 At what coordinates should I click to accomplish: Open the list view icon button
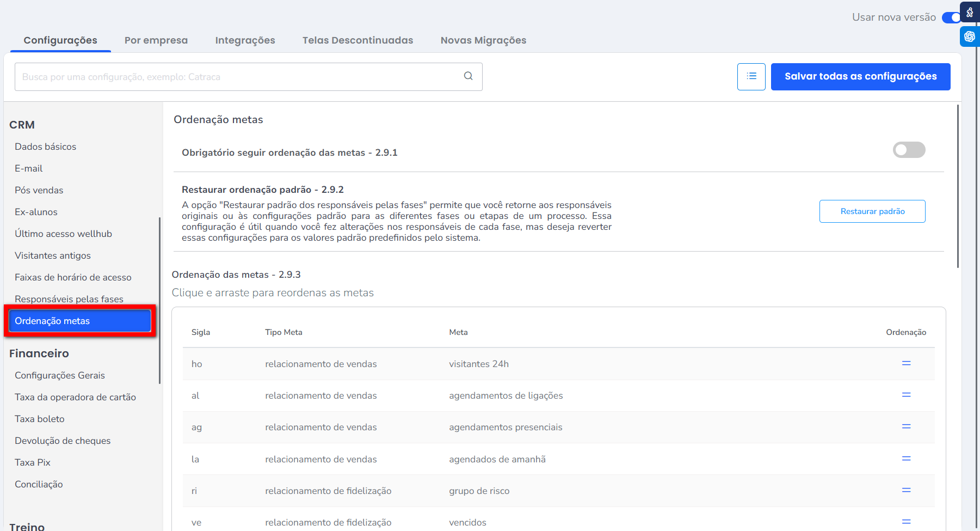(x=751, y=77)
